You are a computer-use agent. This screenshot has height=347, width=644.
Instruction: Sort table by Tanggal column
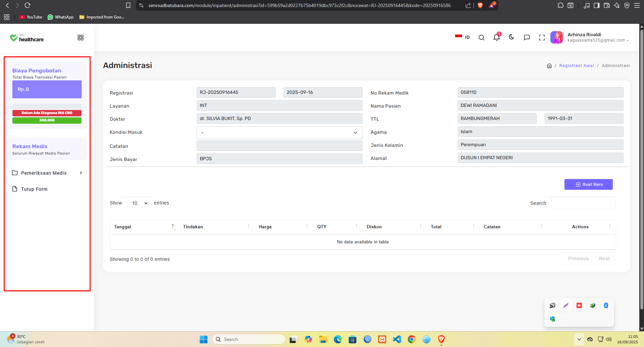tap(144, 227)
